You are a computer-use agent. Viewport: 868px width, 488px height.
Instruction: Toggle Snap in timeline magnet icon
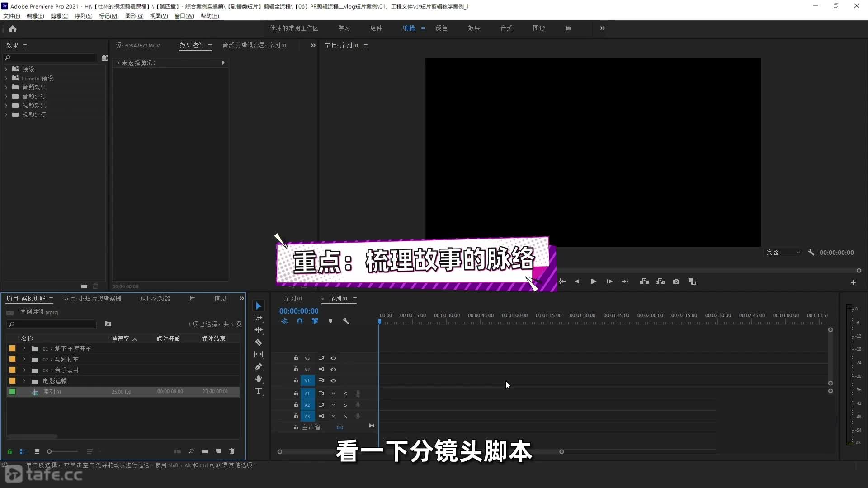point(300,321)
